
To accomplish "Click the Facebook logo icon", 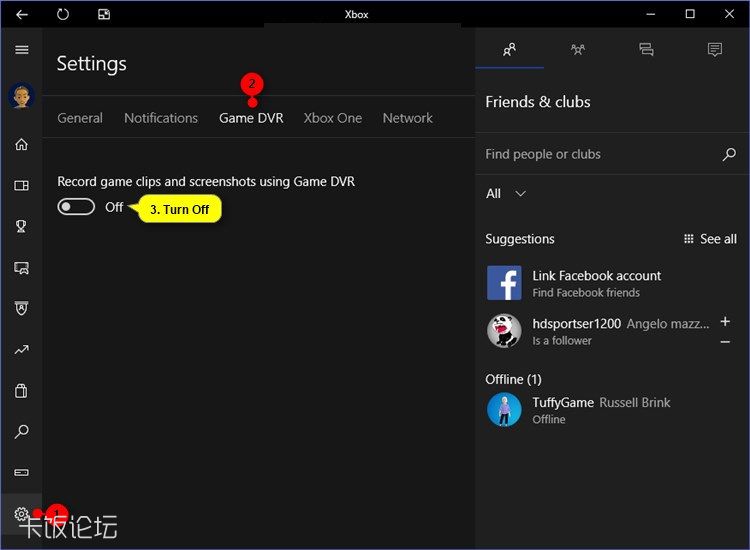I will [504, 283].
